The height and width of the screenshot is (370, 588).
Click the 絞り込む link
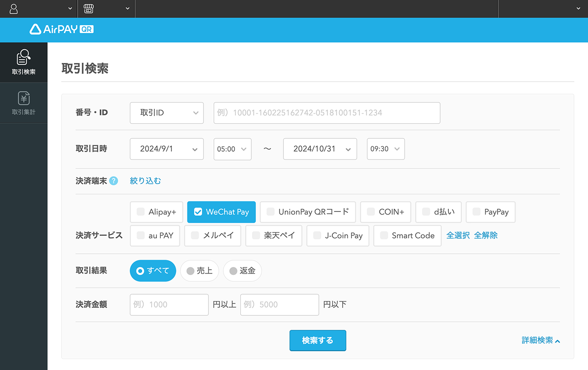pos(146,181)
